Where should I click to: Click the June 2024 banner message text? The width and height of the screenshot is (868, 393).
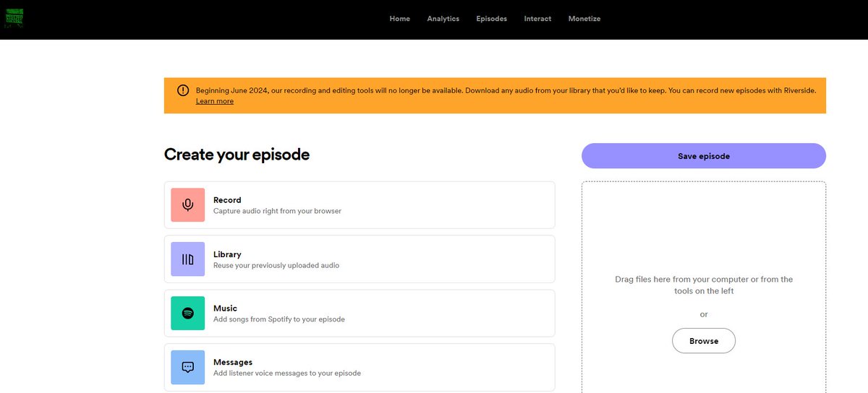[506, 90]
